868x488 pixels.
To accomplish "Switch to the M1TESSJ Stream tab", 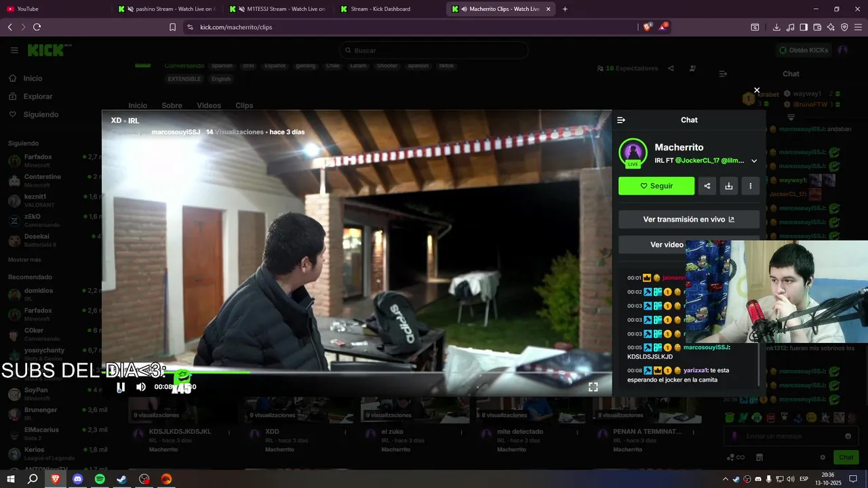I will 278,9.
